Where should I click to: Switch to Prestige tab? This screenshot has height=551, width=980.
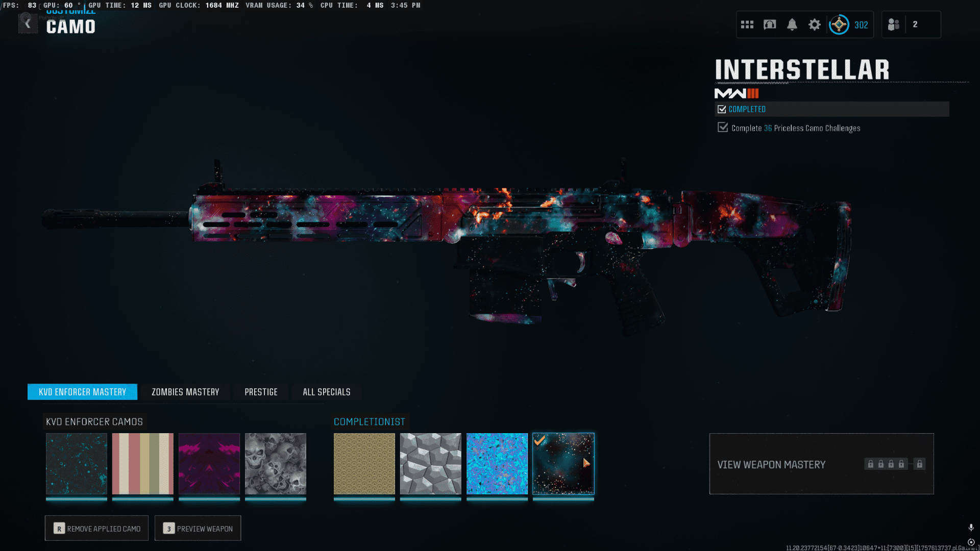[x=261, y=392]
